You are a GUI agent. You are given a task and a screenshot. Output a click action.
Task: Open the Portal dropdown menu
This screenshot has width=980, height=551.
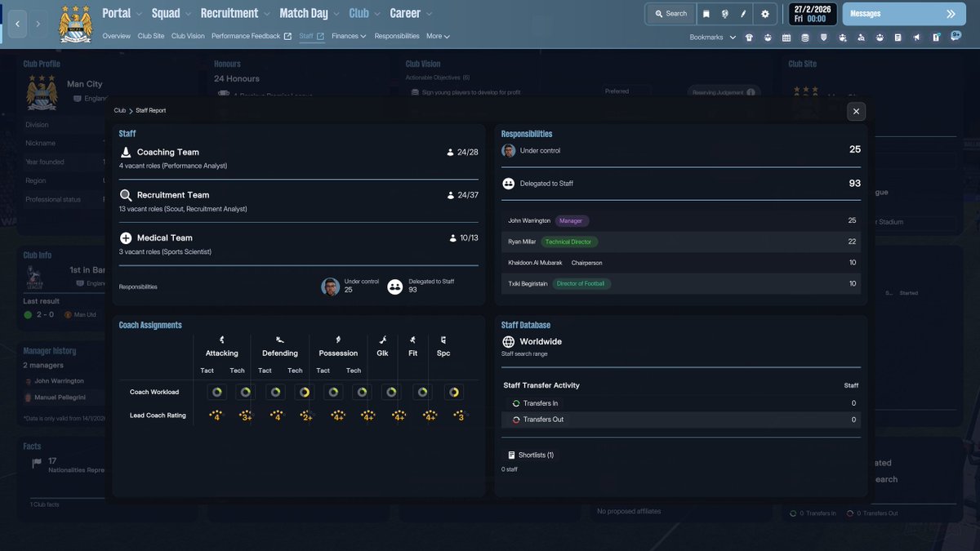point(122,13)
